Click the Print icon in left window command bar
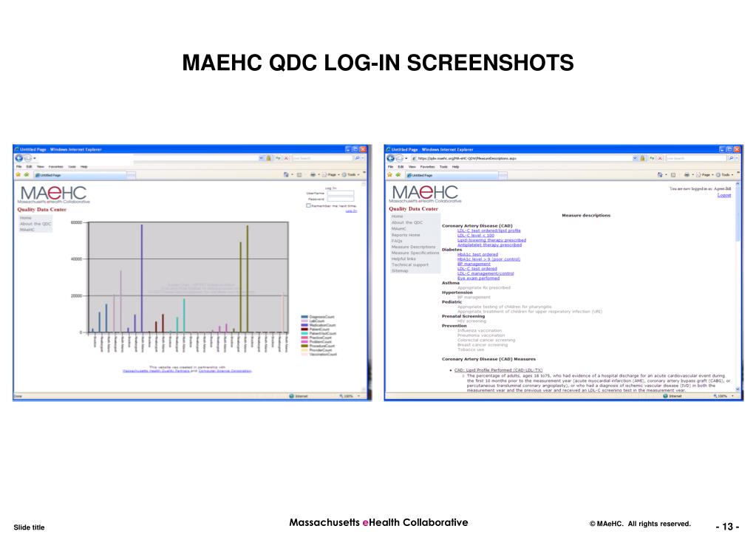 (x=313, y=174)
